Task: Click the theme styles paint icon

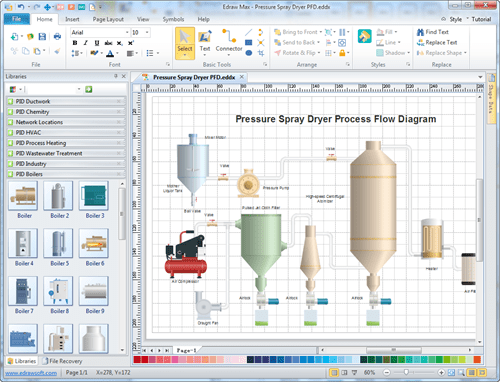Action: click(x=364, y=36)
